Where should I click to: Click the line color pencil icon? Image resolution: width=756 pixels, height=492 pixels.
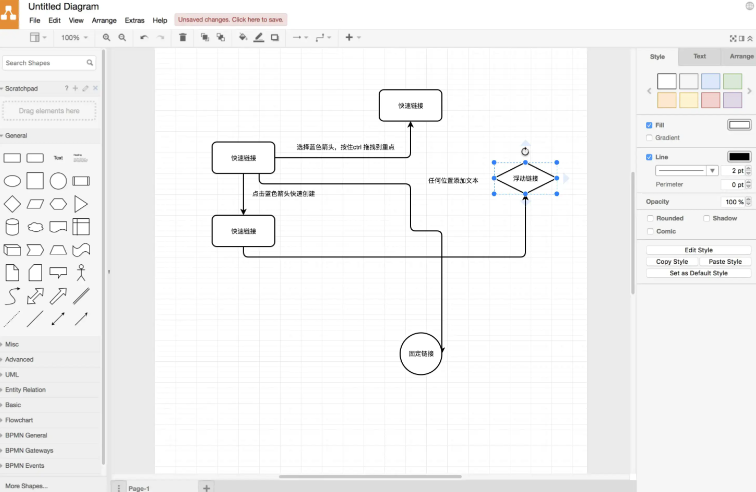pos(259,38)
